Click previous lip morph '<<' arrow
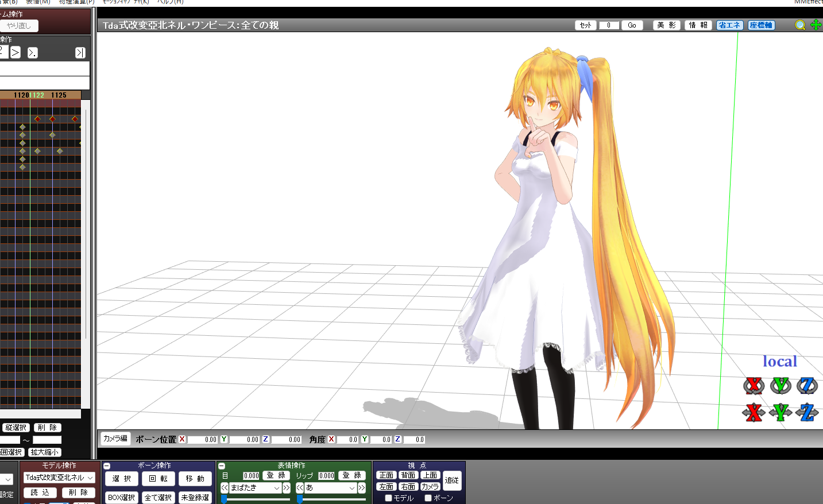Viewport: 823px width, 504px height. click(300, 487)
